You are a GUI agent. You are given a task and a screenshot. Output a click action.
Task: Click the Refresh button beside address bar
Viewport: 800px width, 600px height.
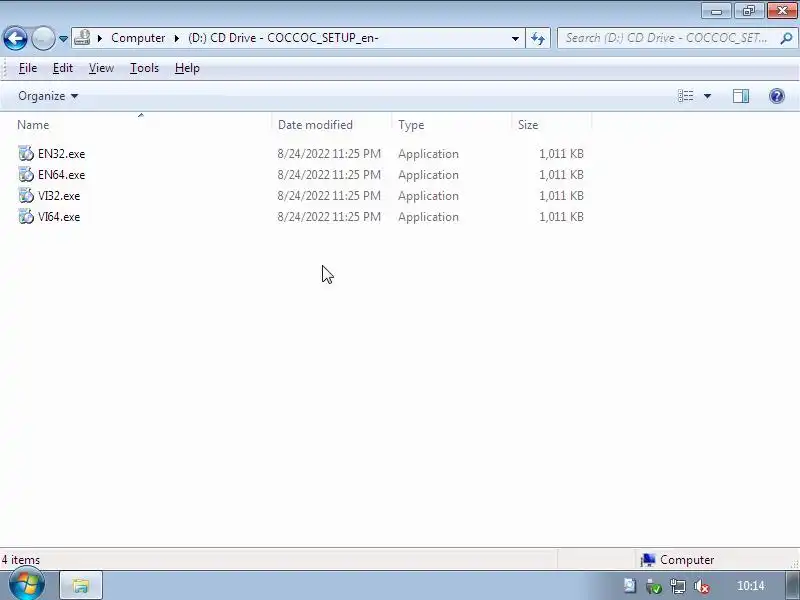(538, 38)
